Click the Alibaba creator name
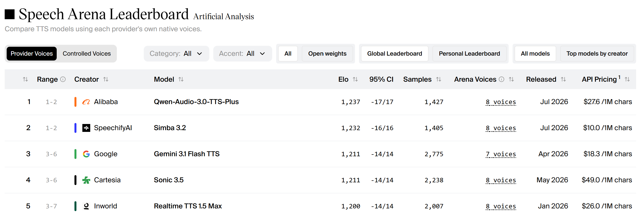The width and height of the screenshot is (644, 217). tap(106, 102)
